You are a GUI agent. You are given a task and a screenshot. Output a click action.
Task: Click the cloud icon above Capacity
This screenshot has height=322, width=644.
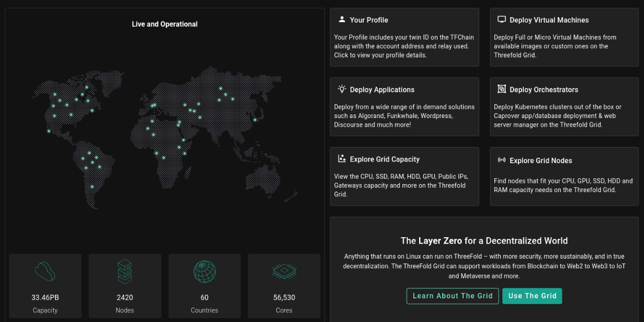pos(45,272)
